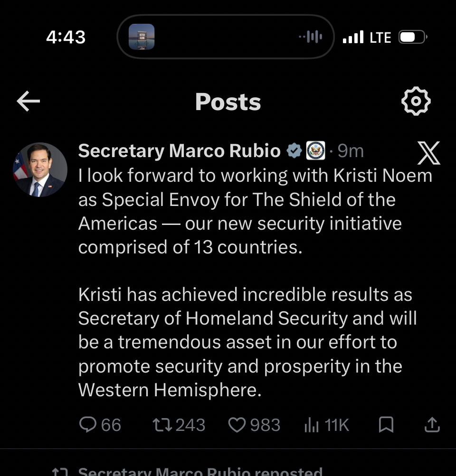Tap the 'Secretary Marco Rubio reposted' label

click(x=199, y=471)
